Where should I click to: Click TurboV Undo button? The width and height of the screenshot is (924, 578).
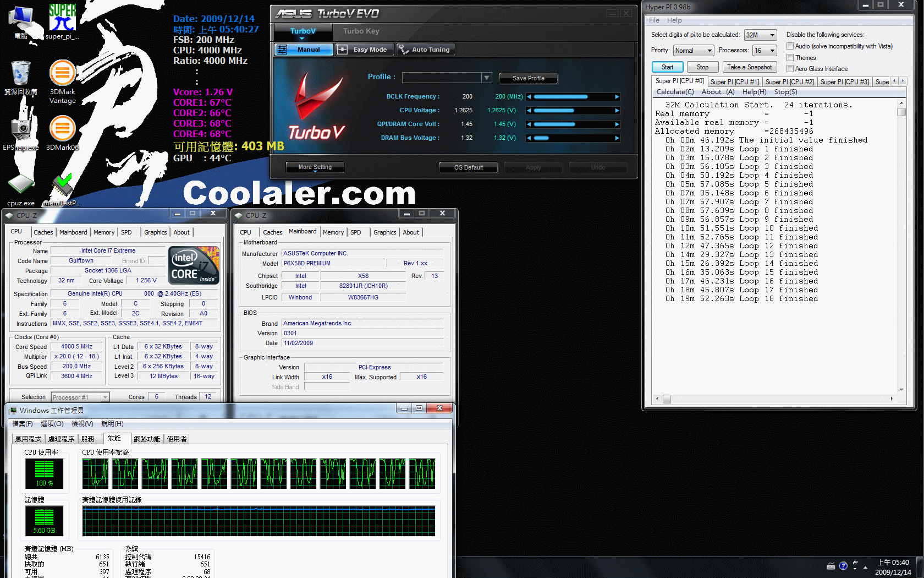[598, 167]
